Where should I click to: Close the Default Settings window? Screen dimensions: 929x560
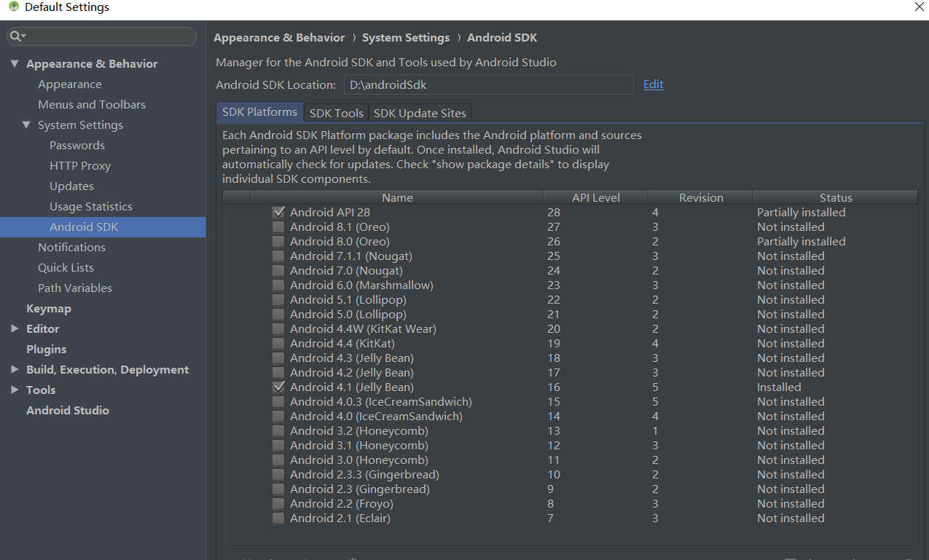click(919, 7)
